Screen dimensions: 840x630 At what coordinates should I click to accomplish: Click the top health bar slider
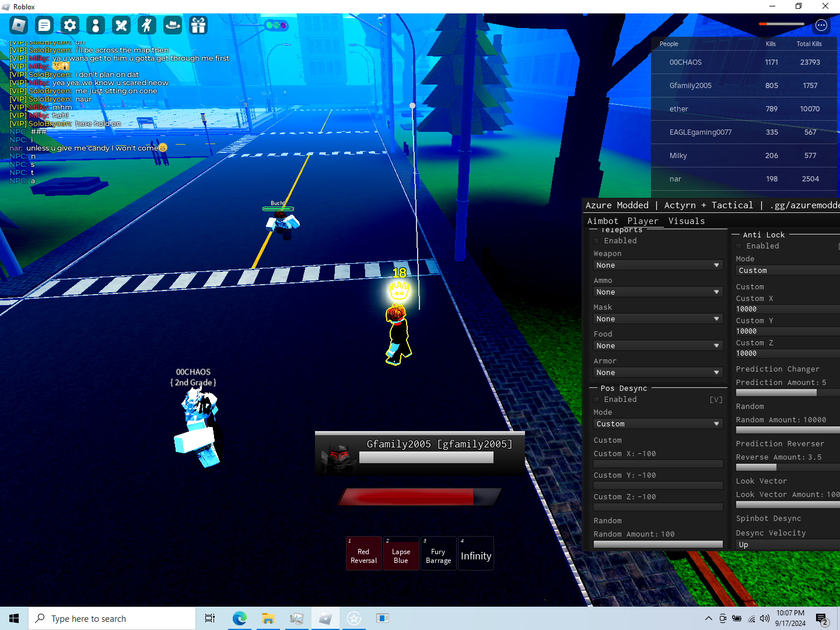tap(782, 24)
